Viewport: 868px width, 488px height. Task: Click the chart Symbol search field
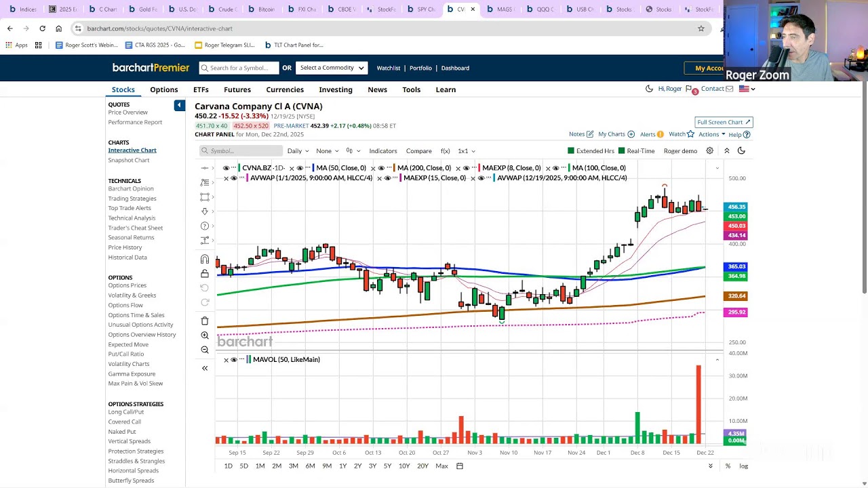[241, 151]
